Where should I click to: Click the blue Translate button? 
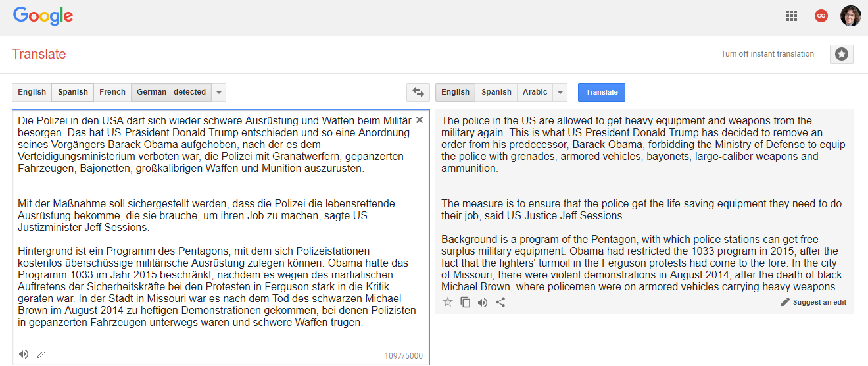(x=602, y=92)
